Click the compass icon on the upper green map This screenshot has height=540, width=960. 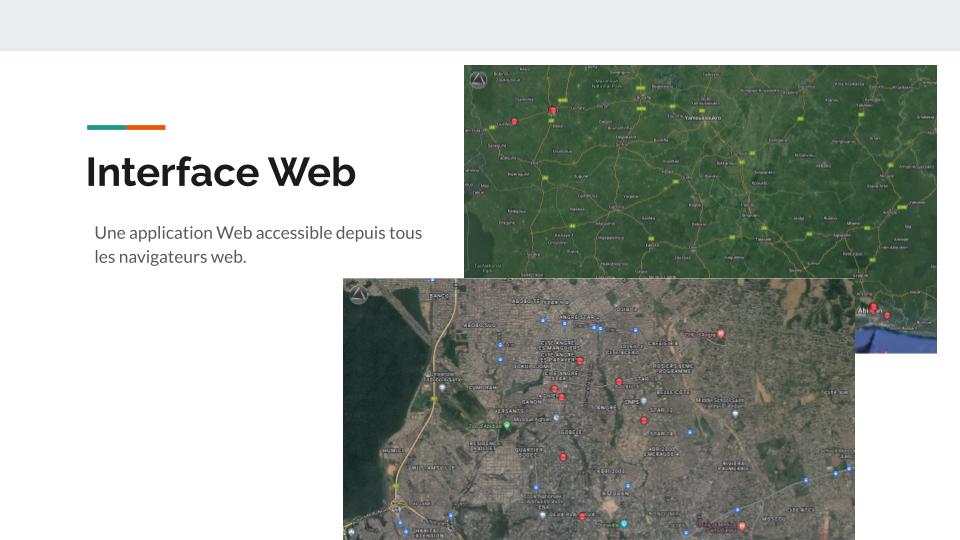click(x=478, y=80)
